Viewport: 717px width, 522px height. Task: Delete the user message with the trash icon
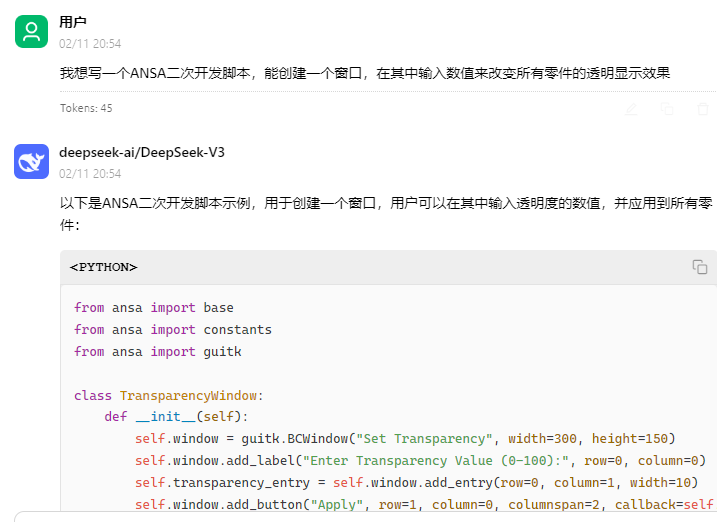coord(703,109)
